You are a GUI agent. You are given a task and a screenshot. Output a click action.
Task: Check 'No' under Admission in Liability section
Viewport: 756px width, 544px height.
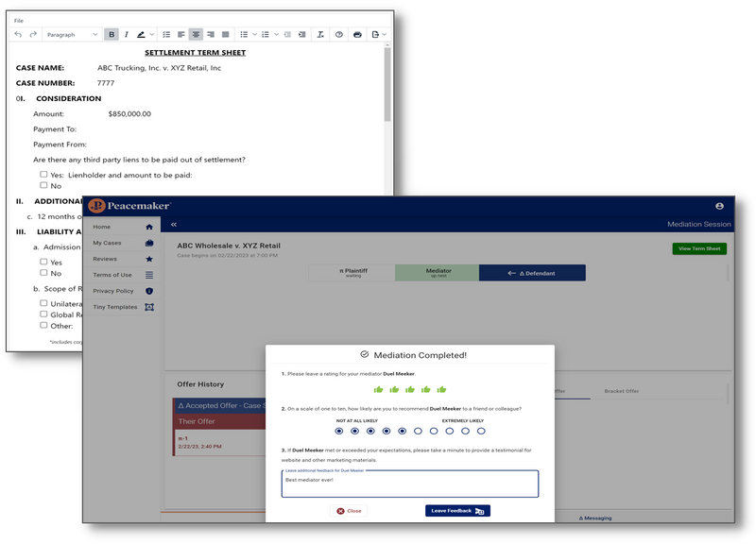pos(43,273)
